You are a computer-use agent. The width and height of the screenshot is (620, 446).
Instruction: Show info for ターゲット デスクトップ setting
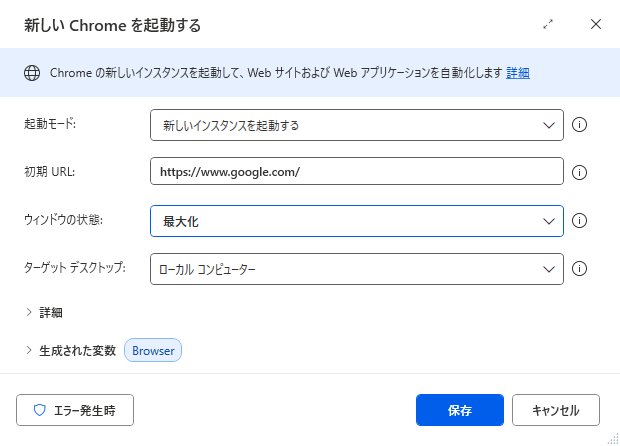[x=579, y=269]
